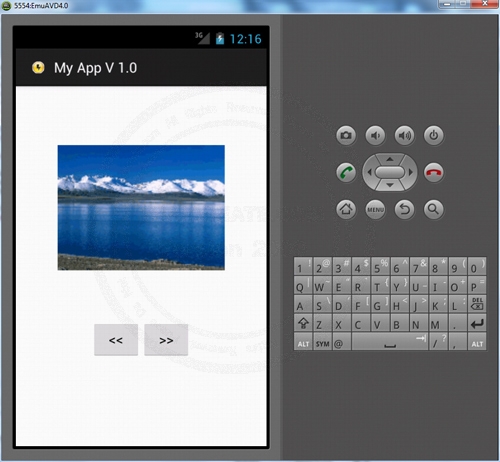Click the mountain lake image
Image resolution: width=500 pixels, height=462 pixels.
point(141,208)
